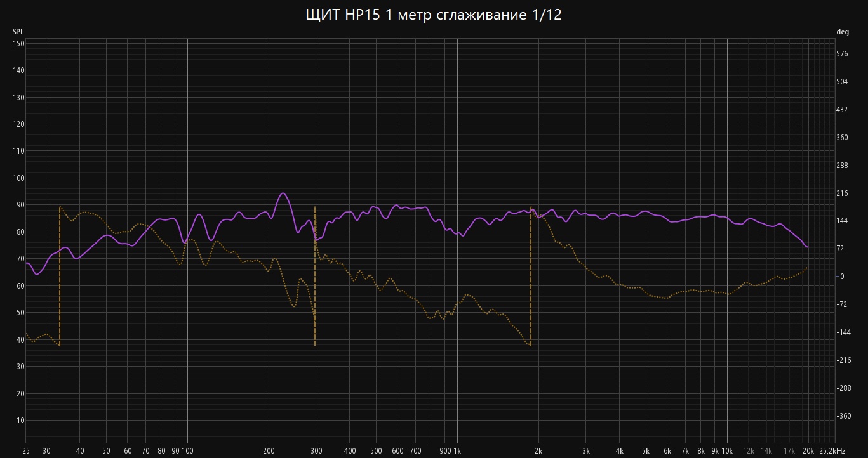Click the 500 Hz frequency label
The width and height of the screenshot is (868, 458).
tap(376, 451)
